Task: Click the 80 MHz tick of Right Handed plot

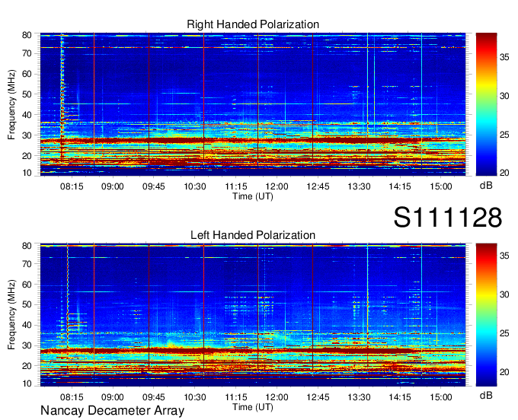Action: [x=27, y=35]
